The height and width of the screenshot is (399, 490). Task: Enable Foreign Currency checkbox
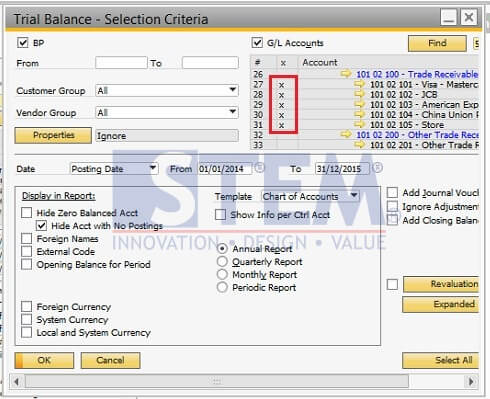click(26, 306)
